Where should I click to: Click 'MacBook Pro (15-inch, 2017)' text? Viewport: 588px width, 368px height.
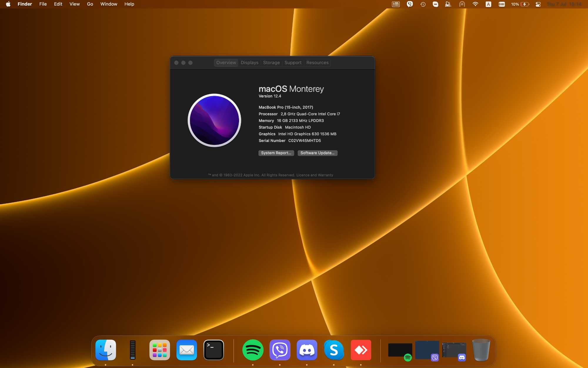pos(286,107)
